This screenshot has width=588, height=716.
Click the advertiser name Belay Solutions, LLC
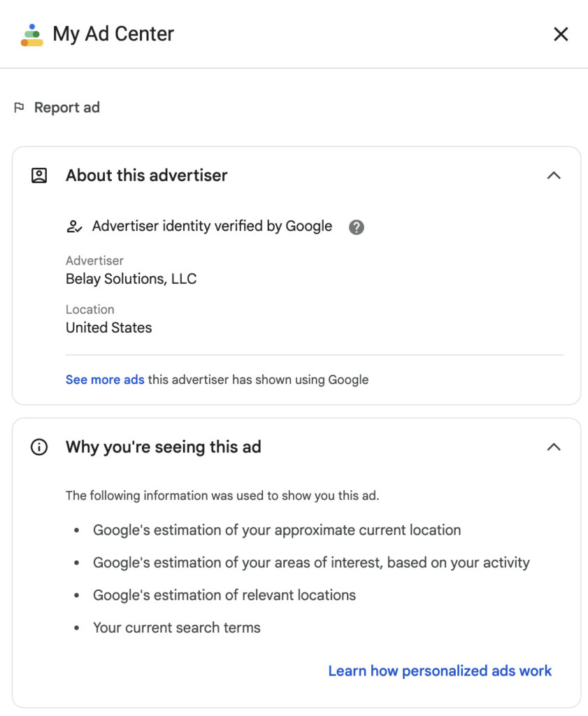click(x=131, y=278)
